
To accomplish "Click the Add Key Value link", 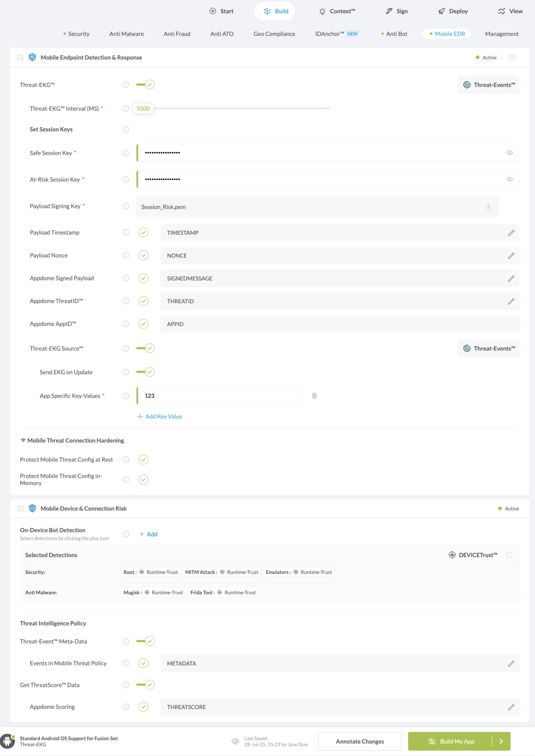I will (159, 416).
